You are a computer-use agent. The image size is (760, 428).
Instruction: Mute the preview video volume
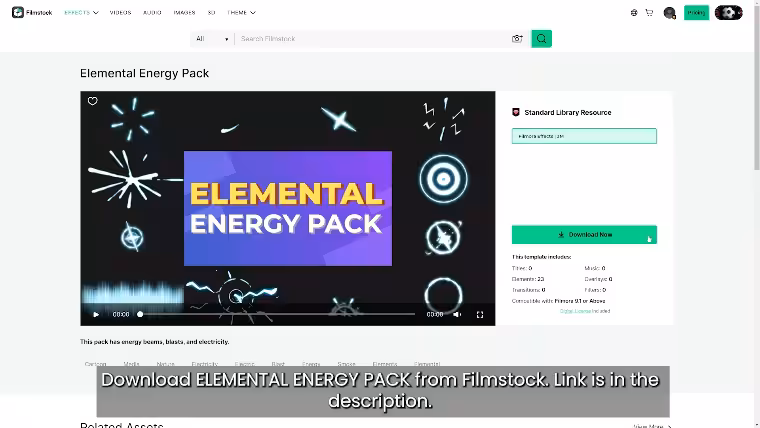(x=457, y=315)
